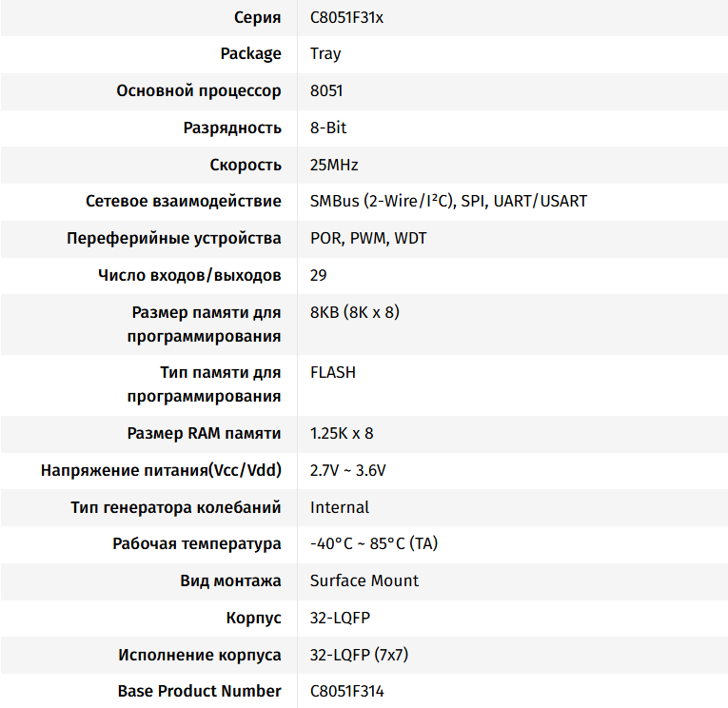Image resolution: width=728 pixels, height=708 pixels.
Task: Select the Переферийные устройства label
Action: point(174,238)
